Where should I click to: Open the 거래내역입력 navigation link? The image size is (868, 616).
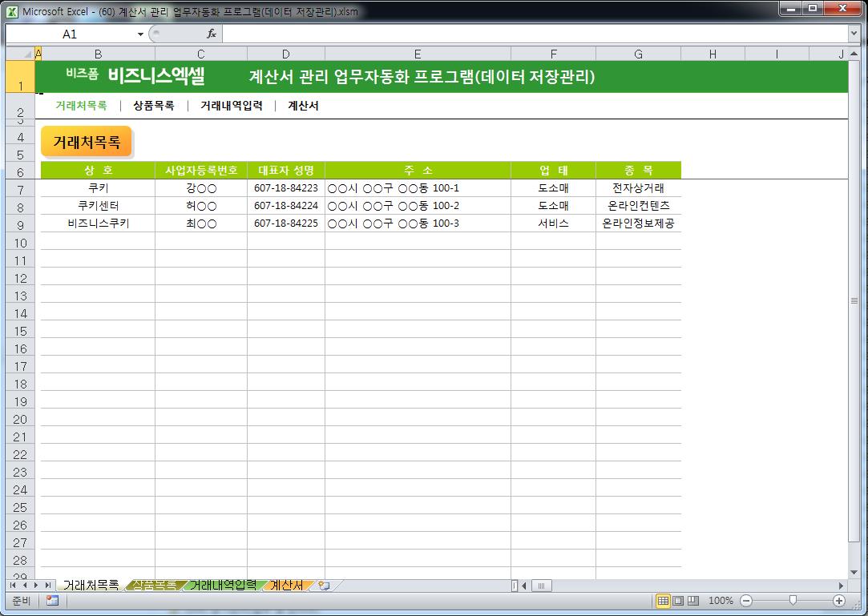(232, 105)
